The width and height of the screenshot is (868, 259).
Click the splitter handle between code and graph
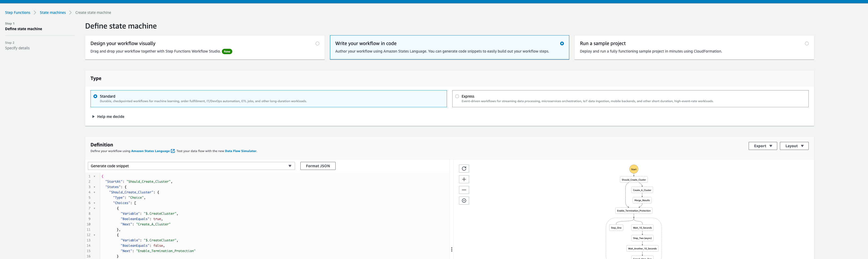click(x=451, y=249)
